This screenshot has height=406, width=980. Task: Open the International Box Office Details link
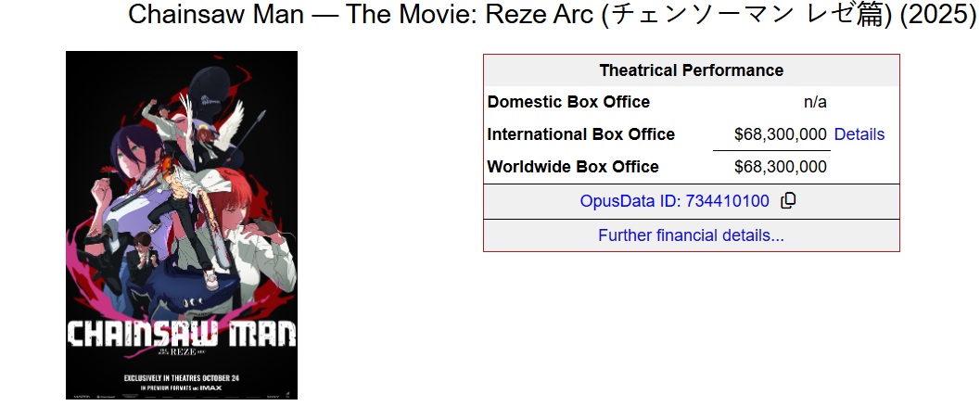859,134
